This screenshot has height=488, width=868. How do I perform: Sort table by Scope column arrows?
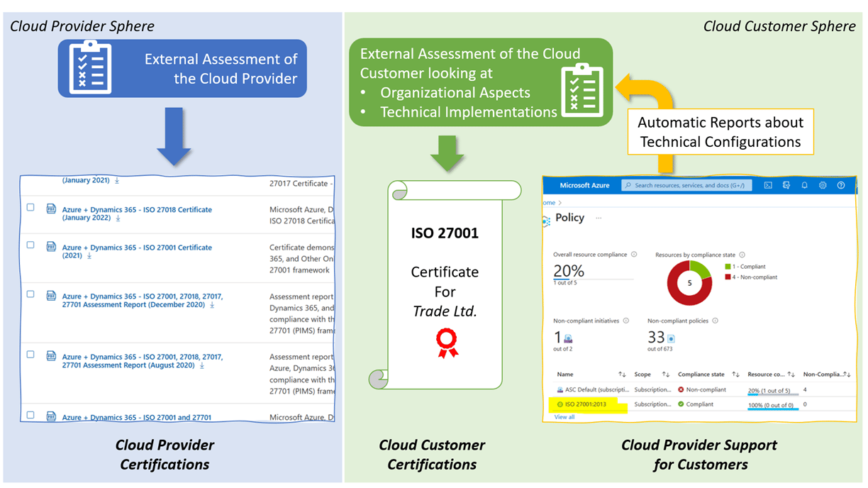(x=666, y=374)
